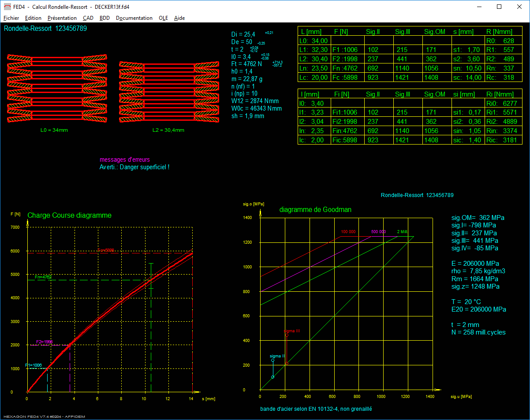530x420 pixels.
Task: Open the Présentation menu
Action: coord(62,18)
